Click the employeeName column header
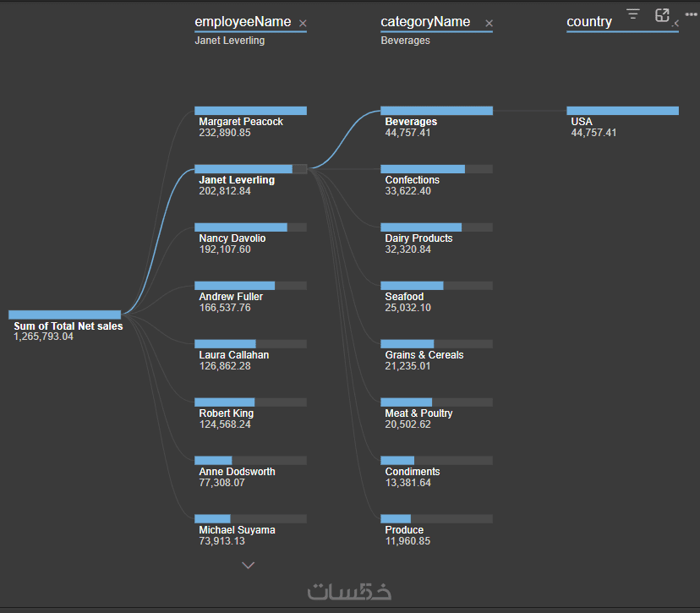 click(x=243, y=22)
